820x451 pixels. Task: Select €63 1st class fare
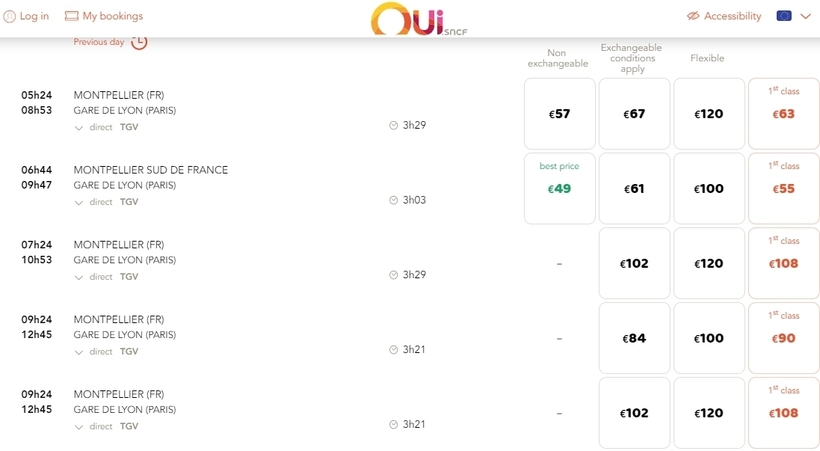click(x=783, y=113)
